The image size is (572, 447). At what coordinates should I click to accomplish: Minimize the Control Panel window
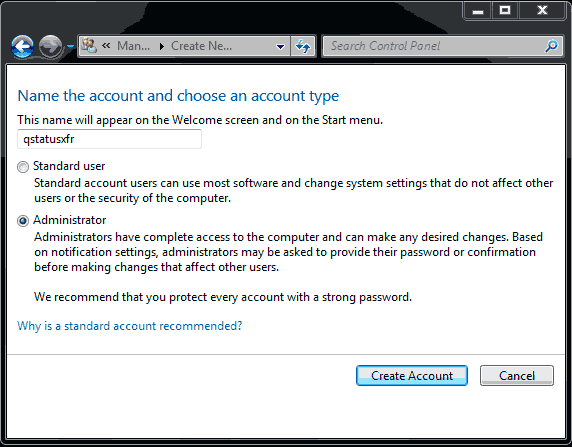(x=478, y=11)
